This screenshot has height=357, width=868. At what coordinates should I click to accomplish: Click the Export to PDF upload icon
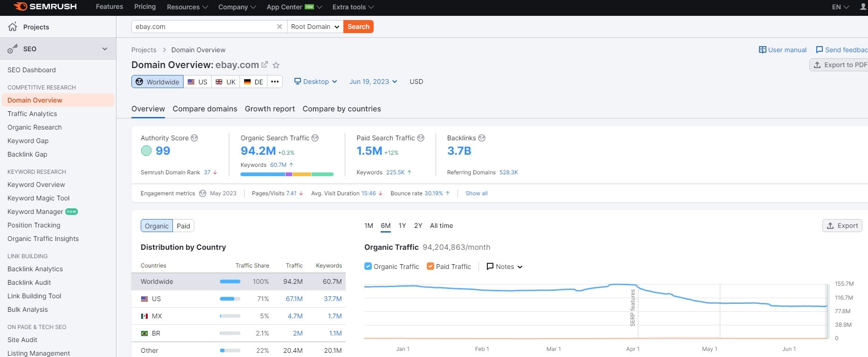pos(817,65)
